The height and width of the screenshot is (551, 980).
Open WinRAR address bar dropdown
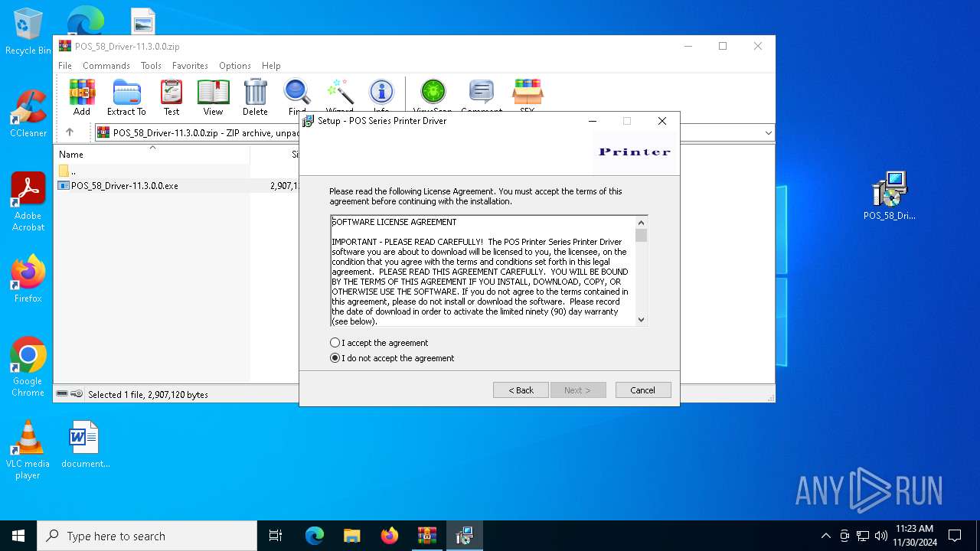(x=768, y=132)
